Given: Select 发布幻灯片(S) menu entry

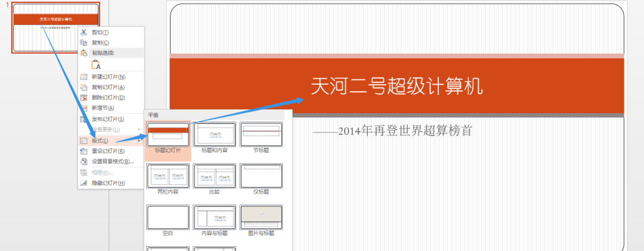Looking at the screenshot, I should 108,119.
